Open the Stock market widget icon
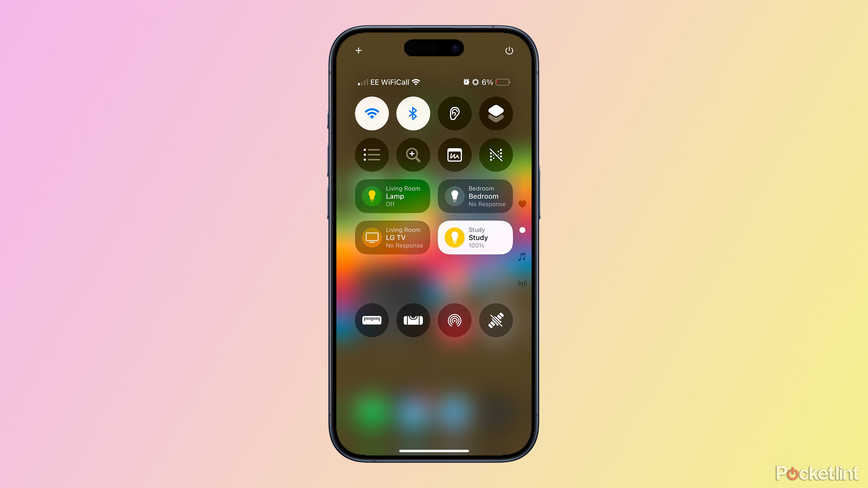868x488 pixels. point(454,155)
